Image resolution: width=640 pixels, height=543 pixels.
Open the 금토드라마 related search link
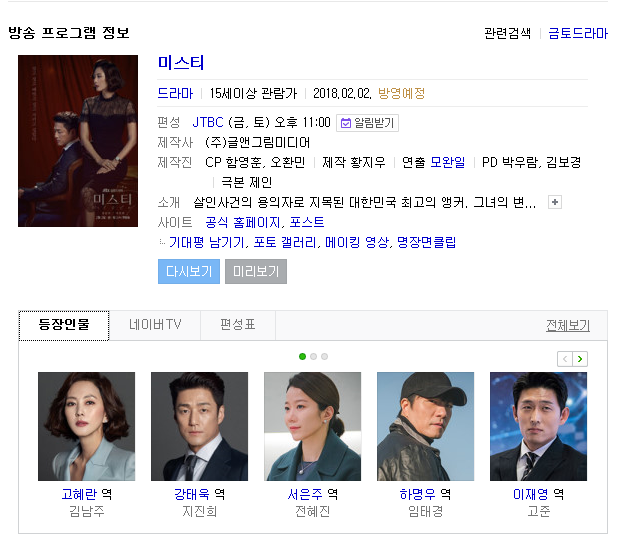coord(578,33)
